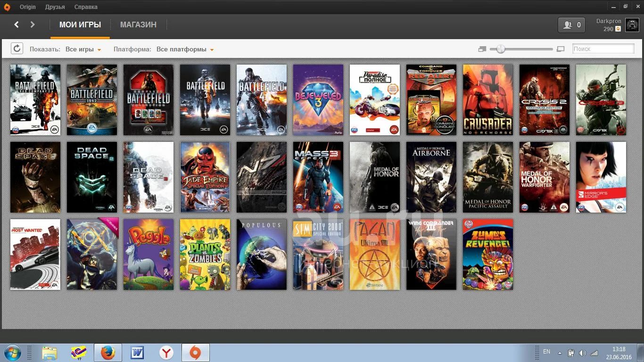The height and width of the screenshot is (362, 644).
Task: Select the Pagan Ultima VIII cover
Action: pos(375,255)
